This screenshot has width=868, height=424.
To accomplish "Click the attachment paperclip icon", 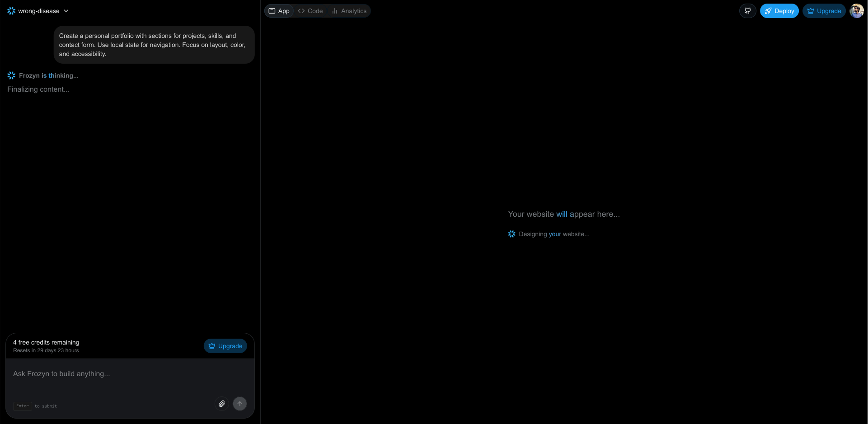I will pyautogui.click(x=222, y=403).
